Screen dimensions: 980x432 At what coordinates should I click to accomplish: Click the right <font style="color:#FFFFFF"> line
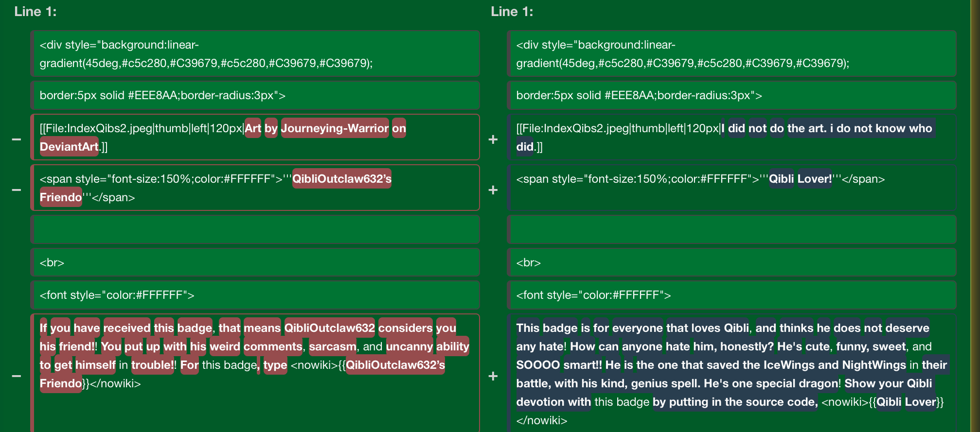(732, 295)
